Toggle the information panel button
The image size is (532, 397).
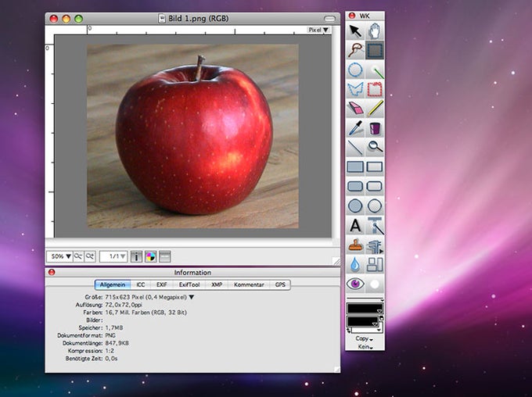click(136, 256)
